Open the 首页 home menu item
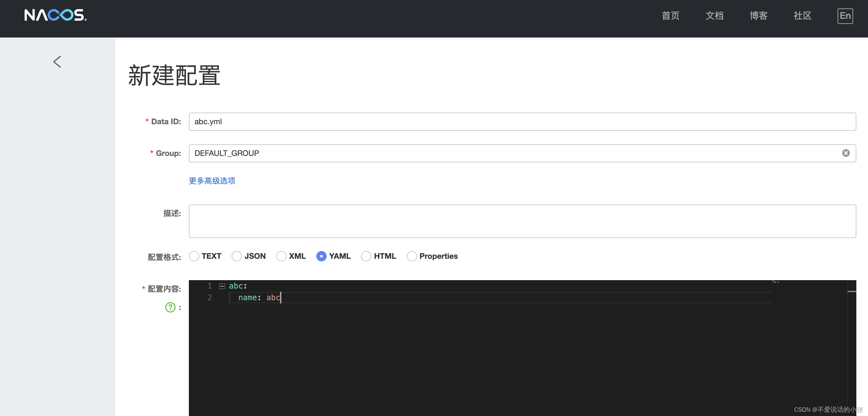868x416 pixels. click(x=670, y=16)
